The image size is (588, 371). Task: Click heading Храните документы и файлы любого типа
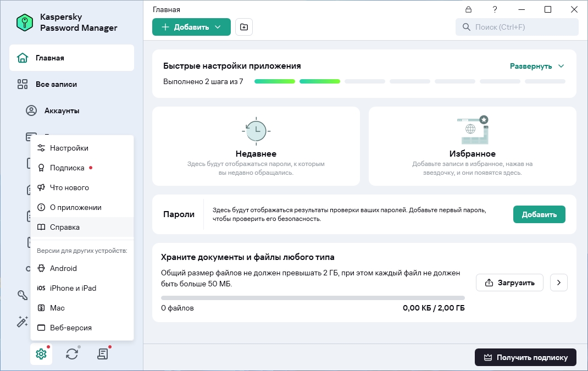tap(247, 257)
